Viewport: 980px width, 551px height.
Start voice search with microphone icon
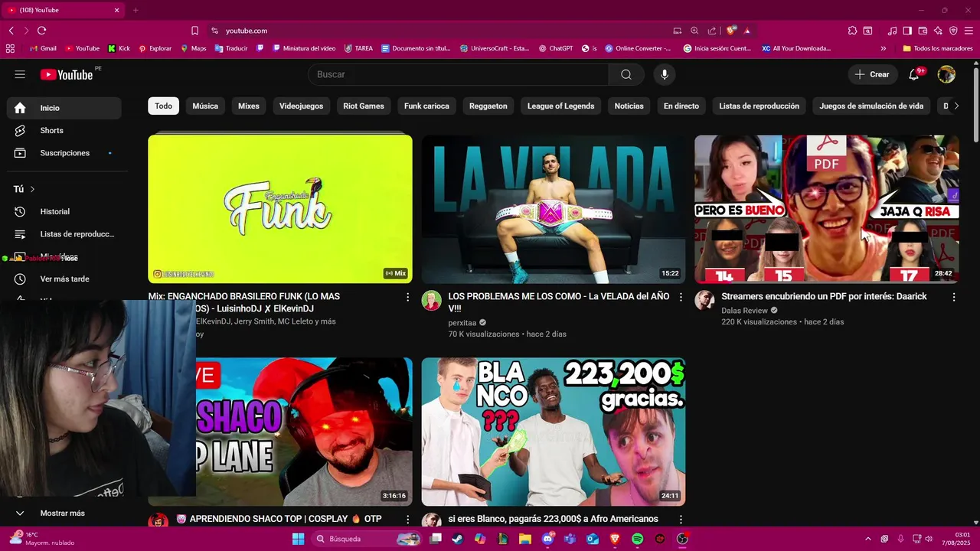(x=665, y=74)
